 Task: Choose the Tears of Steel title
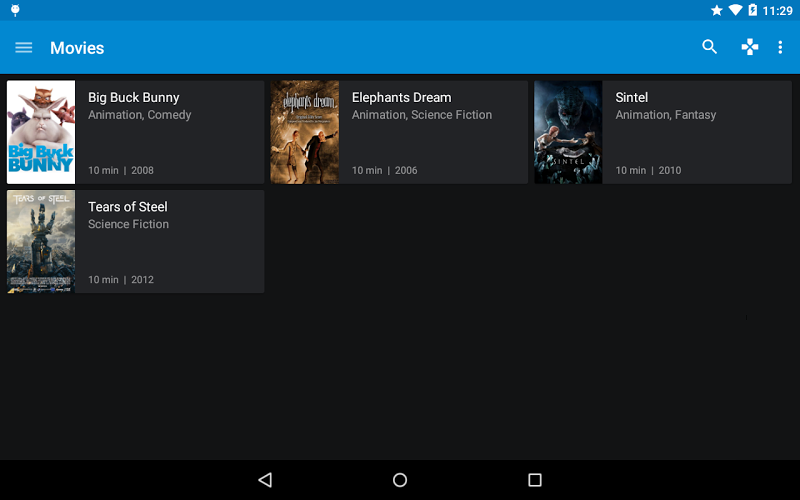(x=128, y=207)
